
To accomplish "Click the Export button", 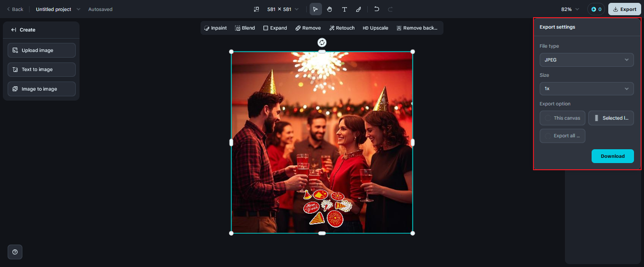I will 624,9.
